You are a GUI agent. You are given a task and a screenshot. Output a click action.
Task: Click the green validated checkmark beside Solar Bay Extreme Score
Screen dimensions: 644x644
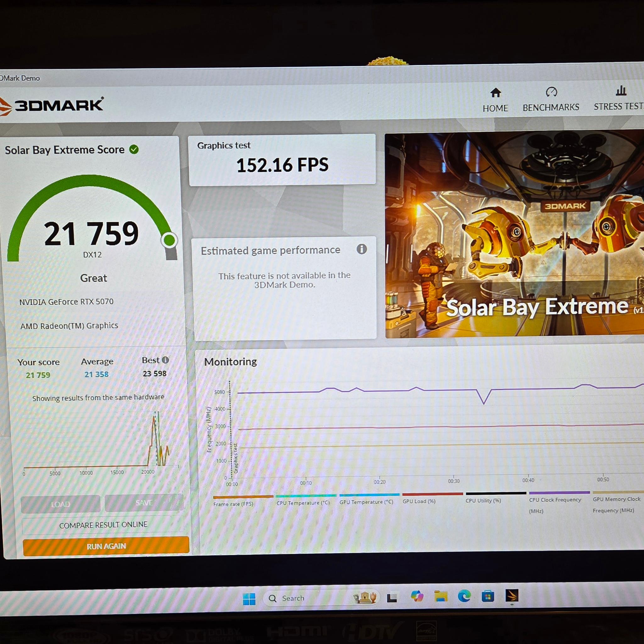134,149
